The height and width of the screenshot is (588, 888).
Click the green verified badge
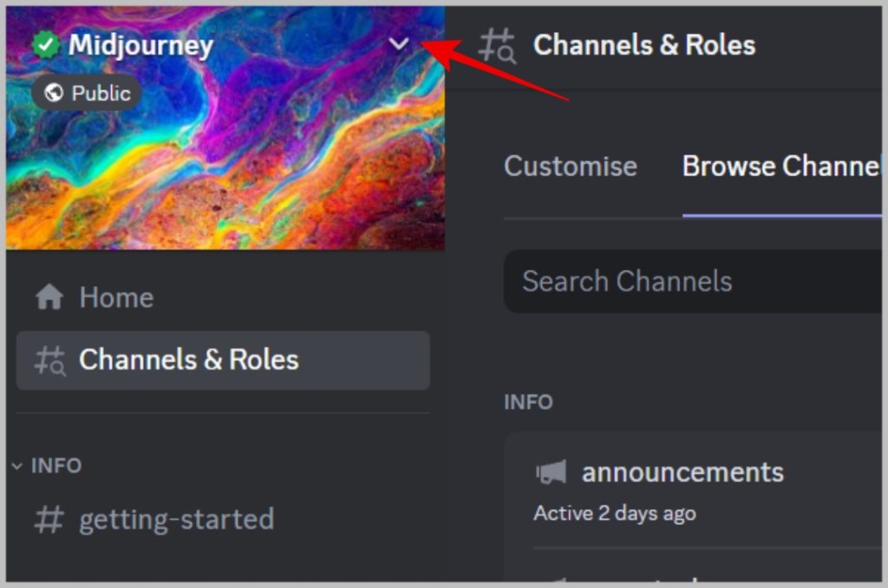[45, 45]
